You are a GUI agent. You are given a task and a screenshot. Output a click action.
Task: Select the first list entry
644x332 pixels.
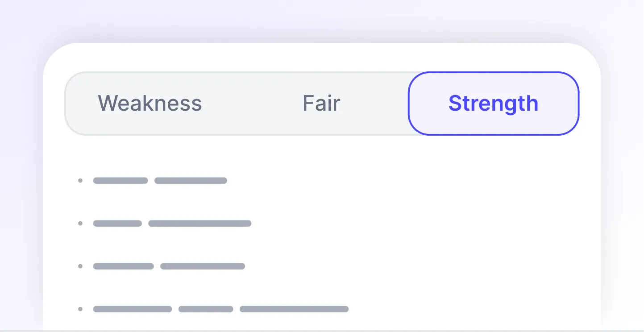(x=152, y=180)
